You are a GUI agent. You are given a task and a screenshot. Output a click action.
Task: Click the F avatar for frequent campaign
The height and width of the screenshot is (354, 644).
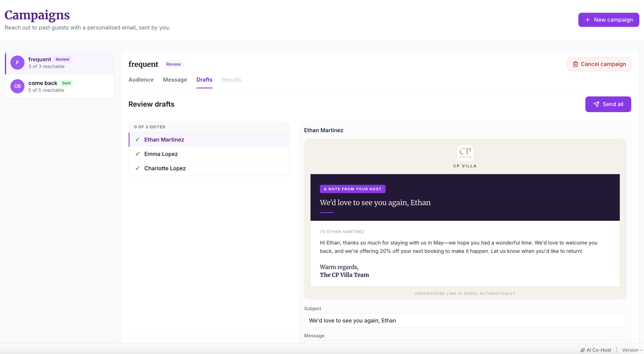tap(17, 62)
